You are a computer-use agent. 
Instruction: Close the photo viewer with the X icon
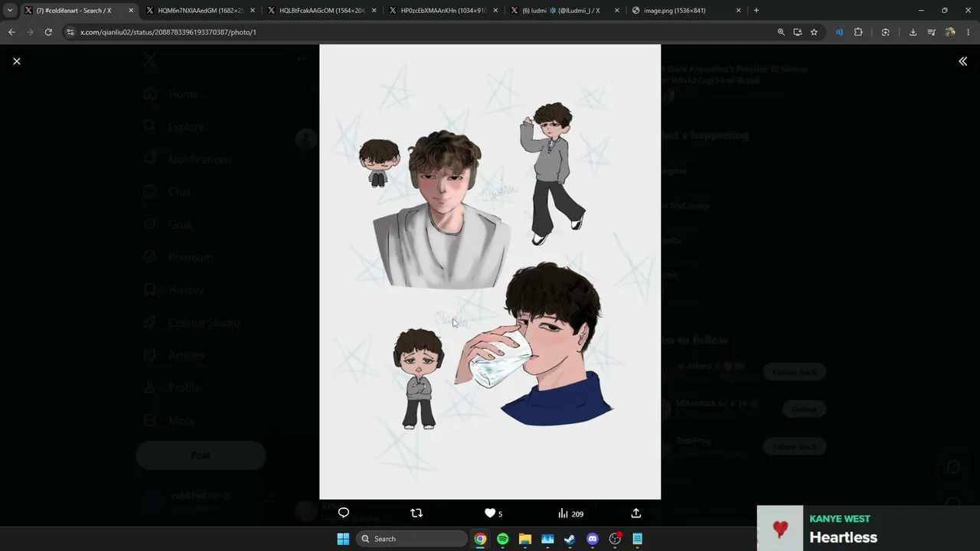tap(17, 61)
